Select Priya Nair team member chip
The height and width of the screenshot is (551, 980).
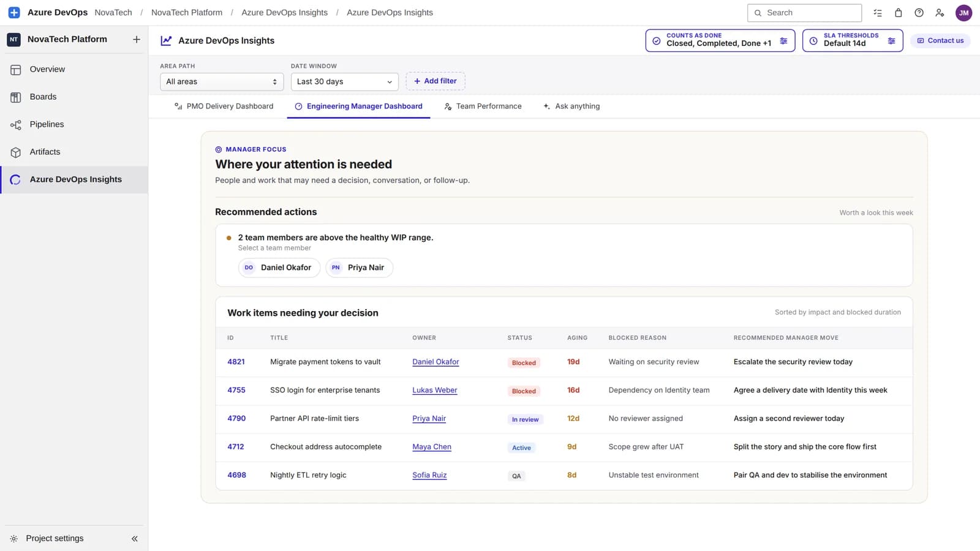tap(360, 268)
